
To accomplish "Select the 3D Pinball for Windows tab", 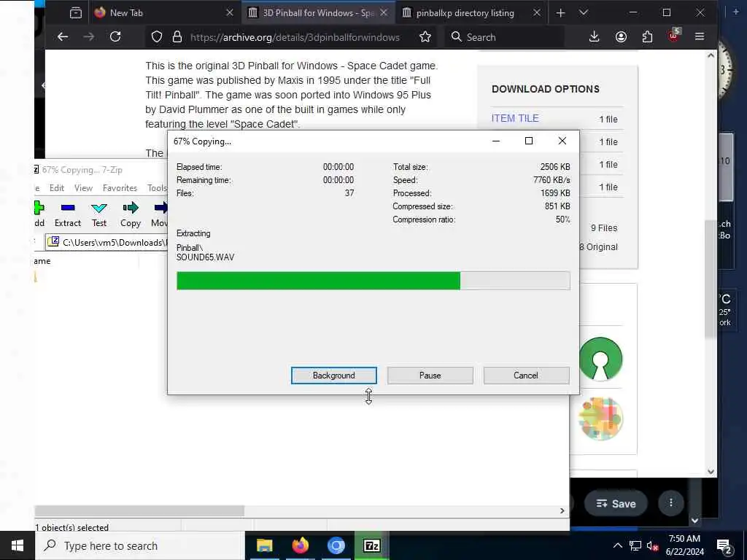I will [318, 13].
